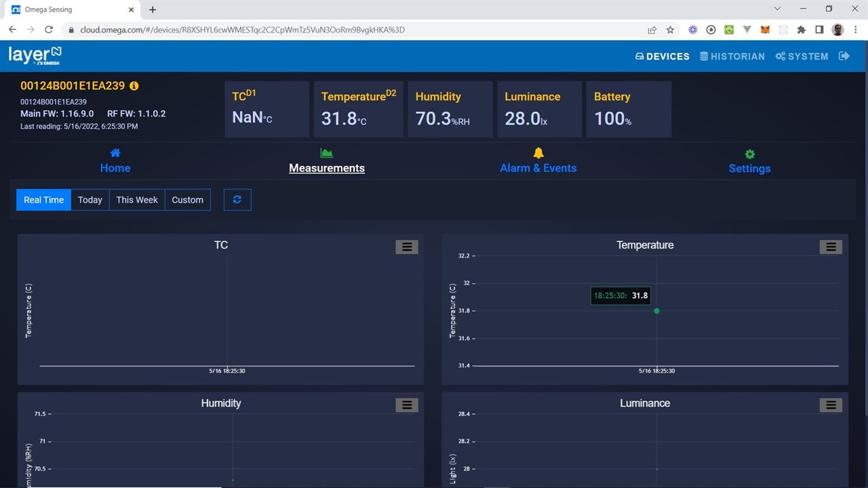Click the purple starburst extension icon
Screen dimensions: 868x488
(692, 30)
